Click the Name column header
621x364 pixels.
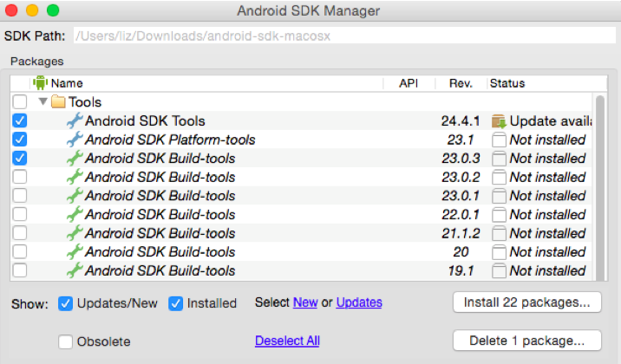[67, 84]
